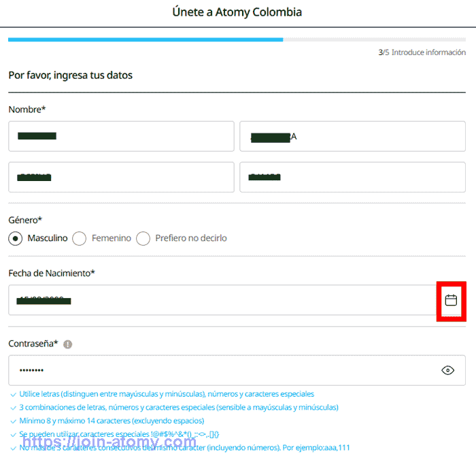Click the bottom-left name input field
Image resolution: width=476 pixels, height=456 pixels.
pyautogui.click(x=121, y=177)
